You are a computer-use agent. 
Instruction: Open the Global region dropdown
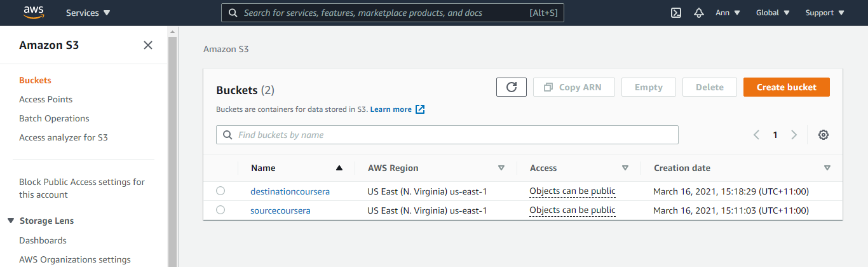pos(773,13)
